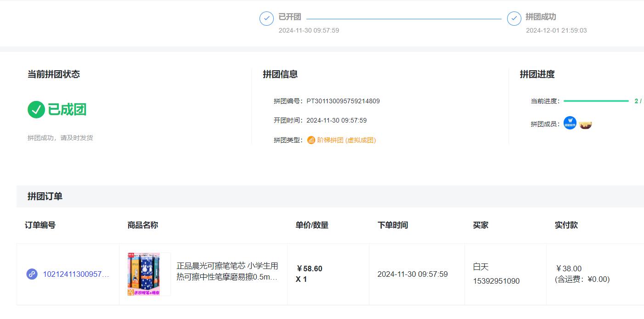
Task: Click the 拼团订单 section header
Action: click(45, 196)
